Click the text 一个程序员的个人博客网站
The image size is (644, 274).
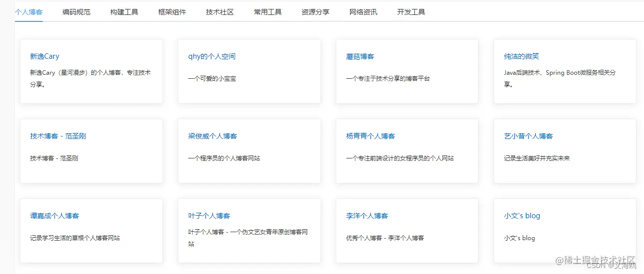[224, 158]
